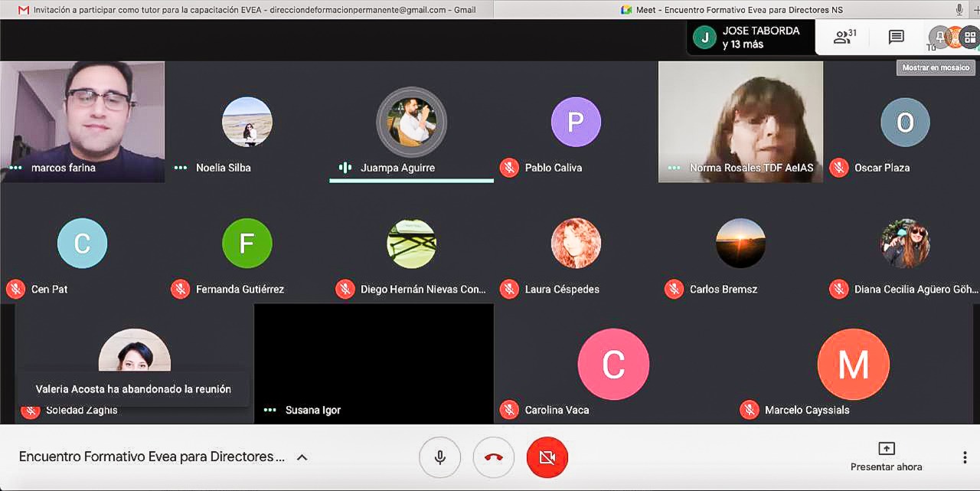Click the name 'Fernanda Gutiérrez'
Viewport: 980px width, 491px height.
tap(240, 290)
